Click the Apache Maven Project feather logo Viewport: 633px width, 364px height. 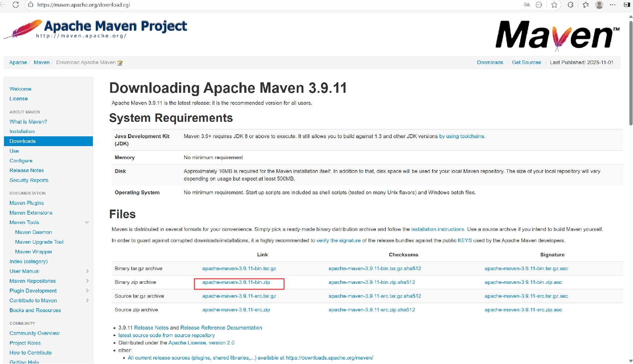[95, 29]
